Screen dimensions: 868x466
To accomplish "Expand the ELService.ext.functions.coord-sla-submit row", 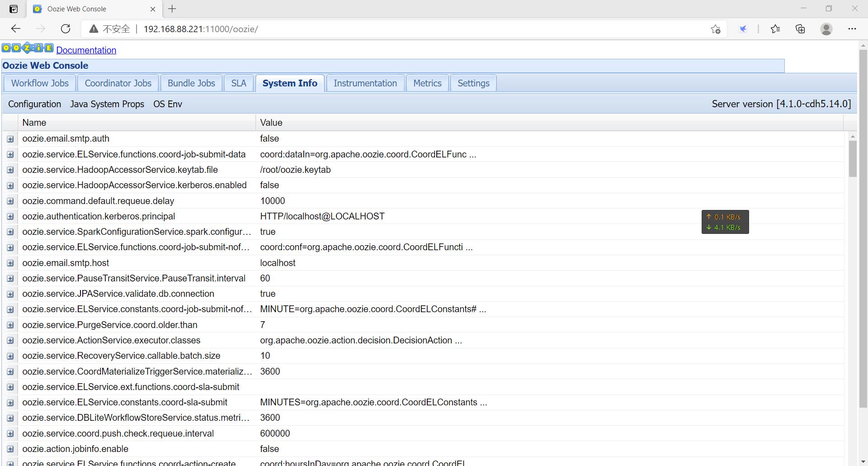I will (x=10, y=387).
